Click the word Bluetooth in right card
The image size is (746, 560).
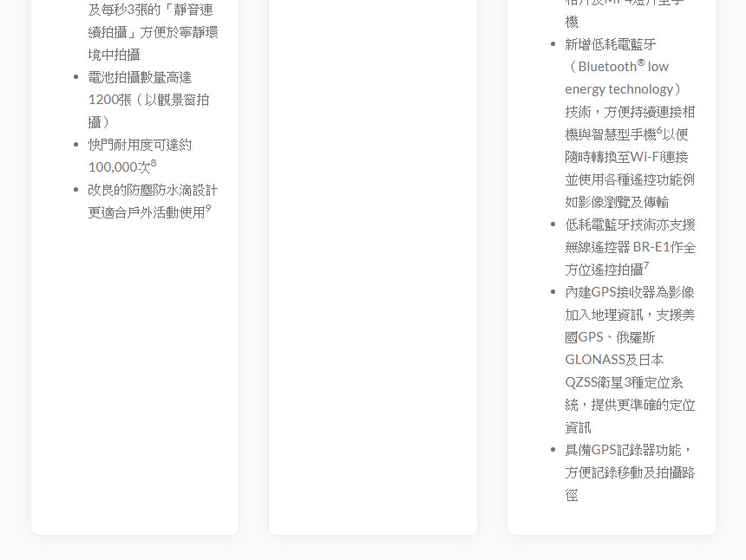click(x=607, y=67)
